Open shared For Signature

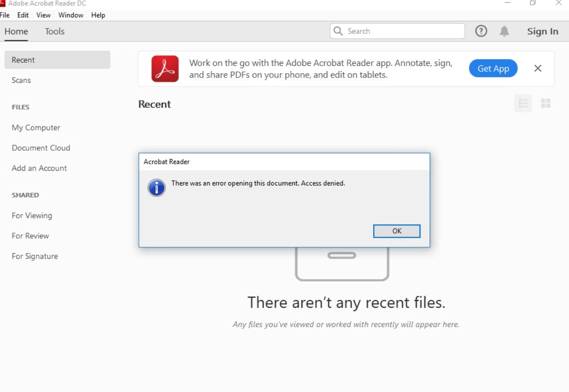click(x=35, y=256)
